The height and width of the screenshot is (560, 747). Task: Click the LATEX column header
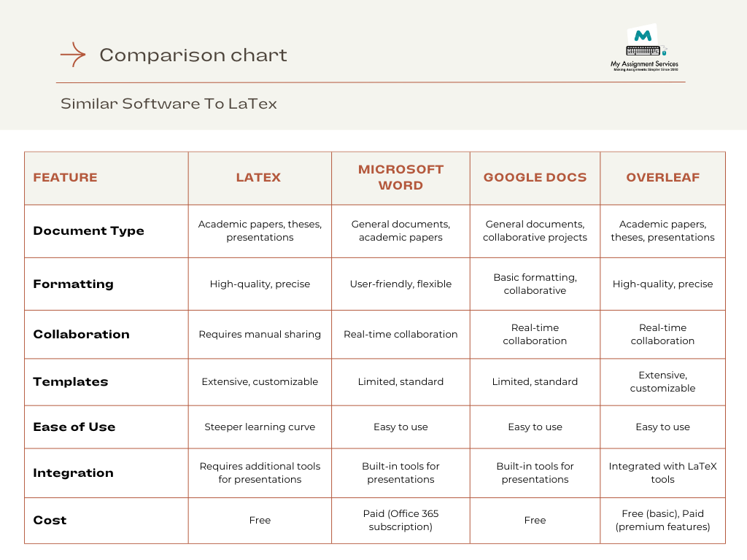coord(259,178)
